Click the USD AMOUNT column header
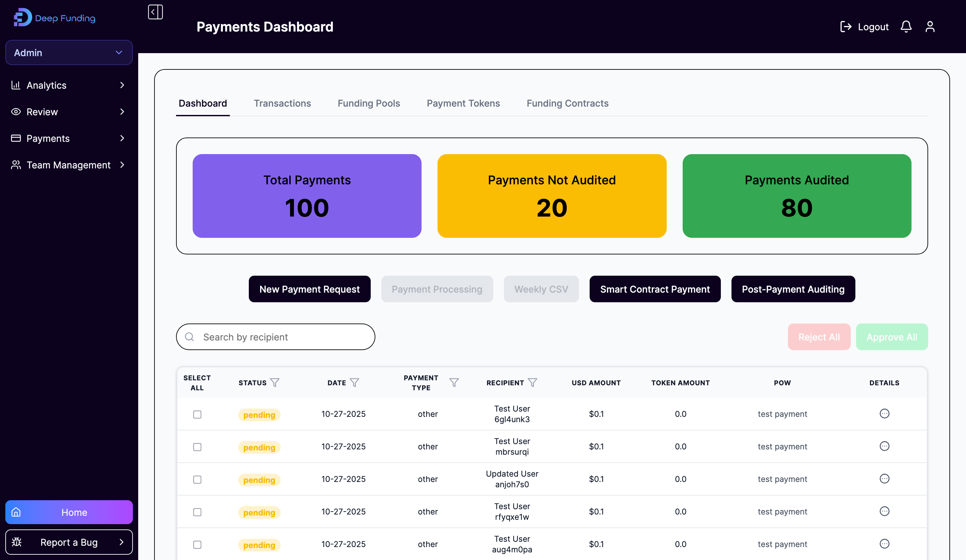Image resolution: width=966 pixels, height=560 pixels. pyautogui.click(x=596, y=383)
